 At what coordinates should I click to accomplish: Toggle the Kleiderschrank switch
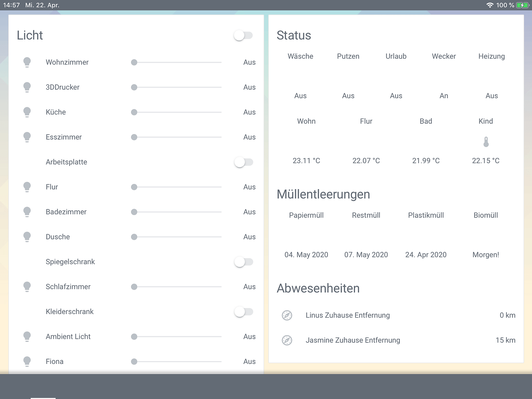point(244,312)
